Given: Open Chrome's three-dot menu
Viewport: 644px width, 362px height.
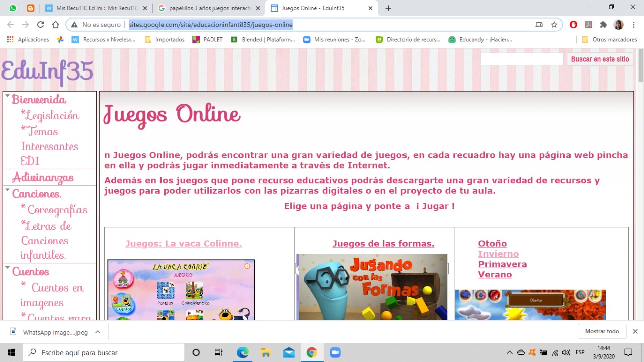Looking at the screenshot, I should (x=633, y=25).
